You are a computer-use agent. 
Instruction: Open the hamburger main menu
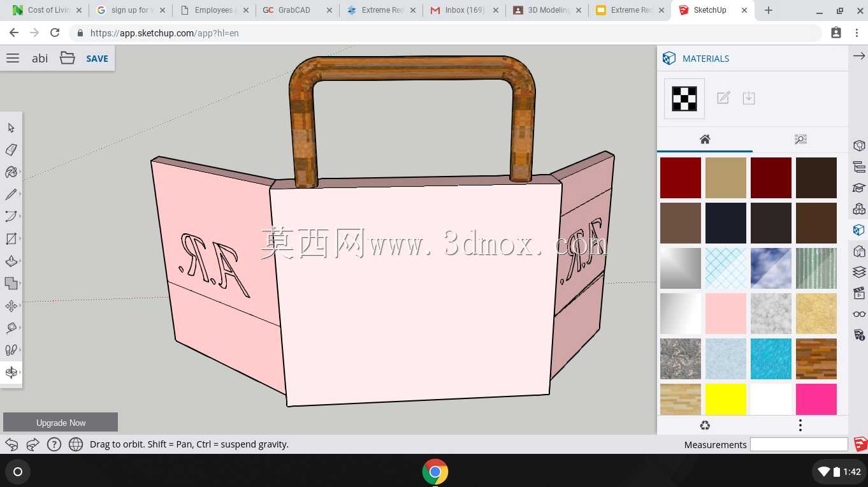coord(13,58)
